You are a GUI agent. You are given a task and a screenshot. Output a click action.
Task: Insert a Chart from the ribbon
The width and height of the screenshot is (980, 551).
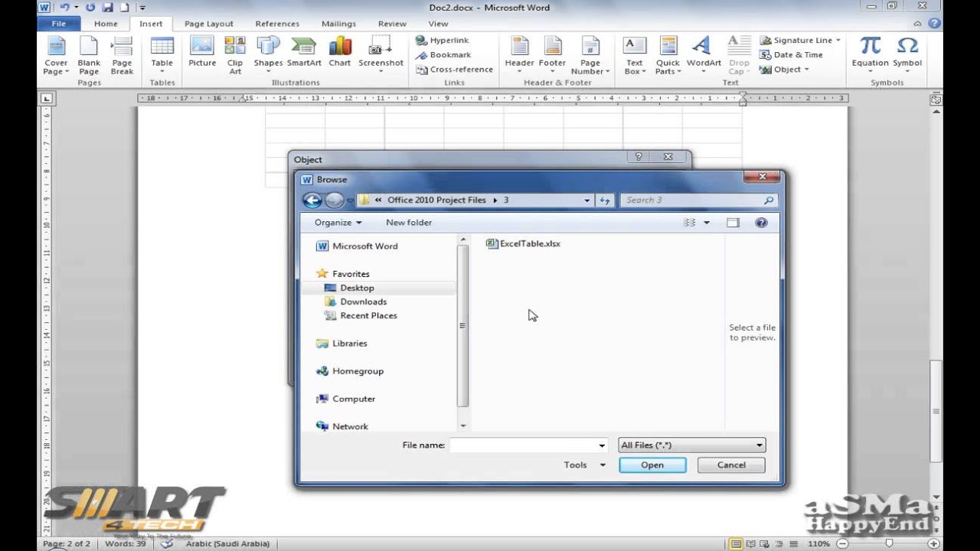coord(340,52)
